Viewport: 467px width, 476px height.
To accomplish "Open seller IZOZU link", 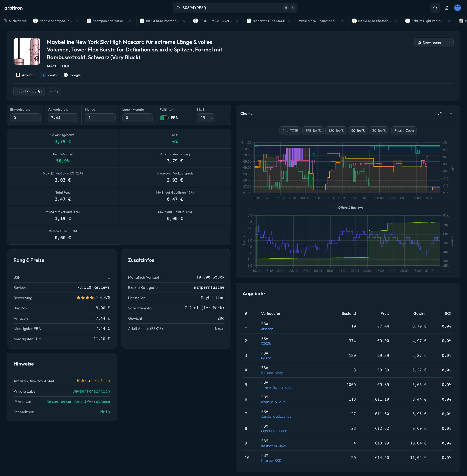I will pyautogui.click(x=266, y=344).
